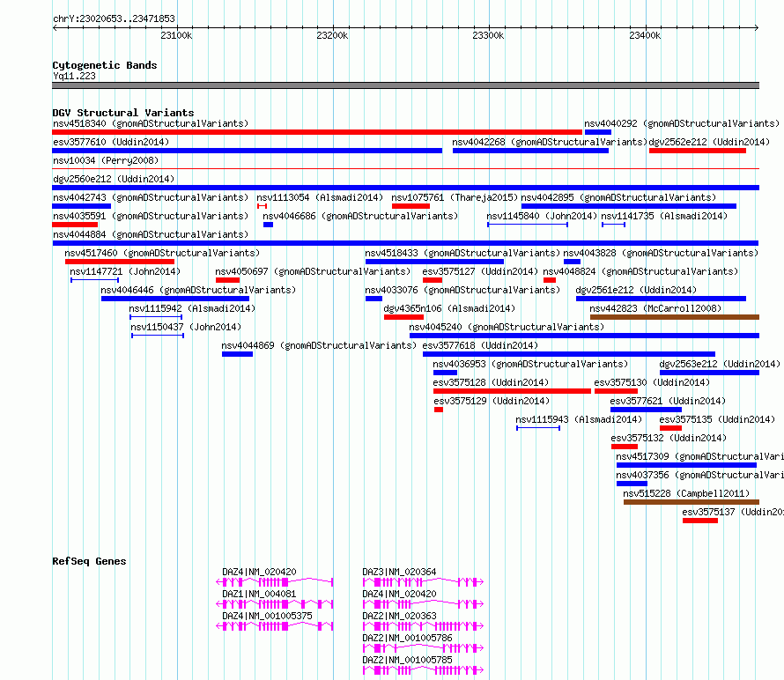Click the nsv4046686 variant label
Viewport: 784px width, 680px height.
[360, 216]
